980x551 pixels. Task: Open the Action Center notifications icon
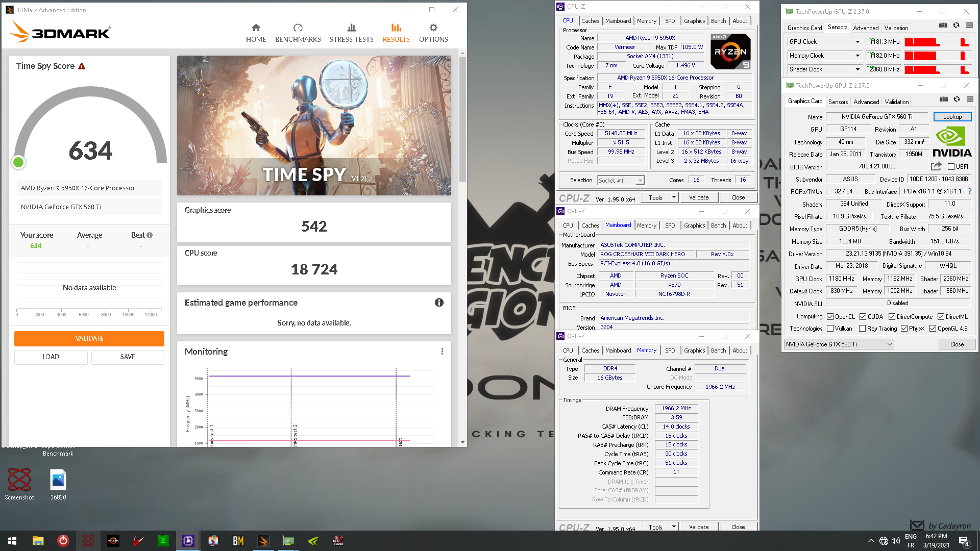964,541
